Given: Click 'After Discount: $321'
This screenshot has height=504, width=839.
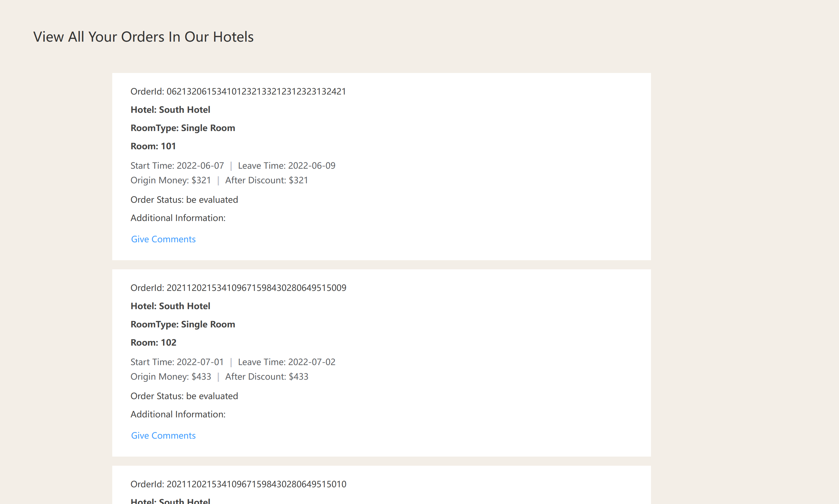Looking at the screenshot, I should coord(266,180).
